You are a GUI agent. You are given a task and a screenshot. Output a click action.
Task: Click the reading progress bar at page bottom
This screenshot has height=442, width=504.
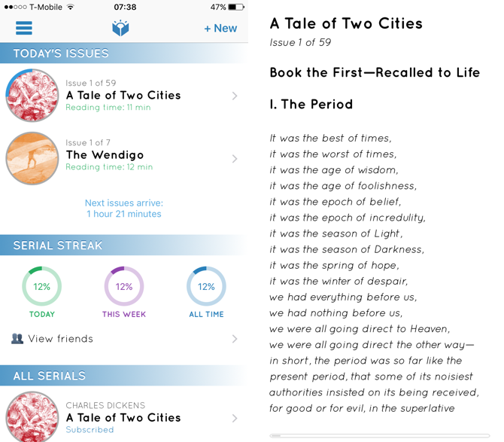[379, 435]
